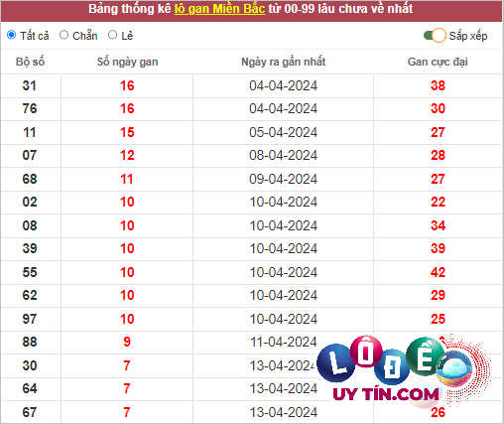Viewport: 504px width, 424px height.
Task: Click date 05-04-2024 in row 11
Action: click(x=284, y=132)
